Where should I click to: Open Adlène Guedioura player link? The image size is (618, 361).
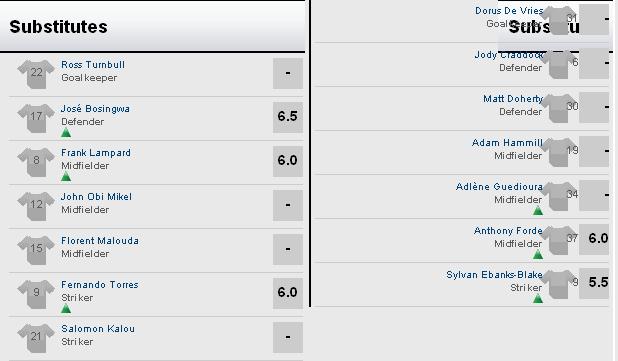tap(499, 187)
